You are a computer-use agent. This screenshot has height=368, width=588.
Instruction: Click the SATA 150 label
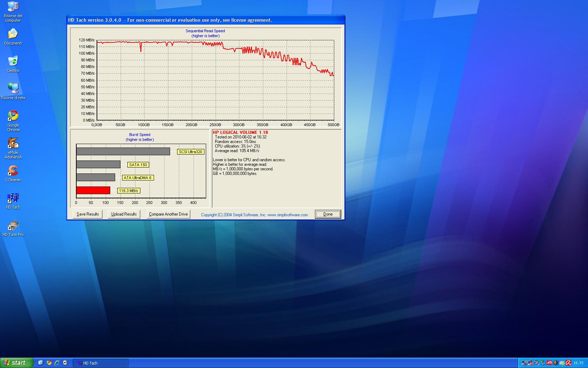click(x=138, y=165)
